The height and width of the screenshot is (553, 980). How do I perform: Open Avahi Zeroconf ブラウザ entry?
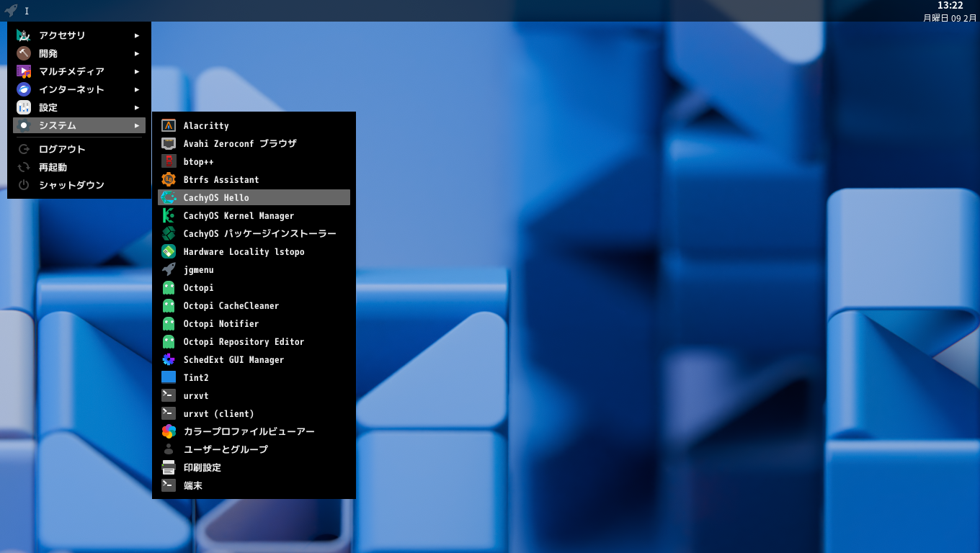[254, 143]
